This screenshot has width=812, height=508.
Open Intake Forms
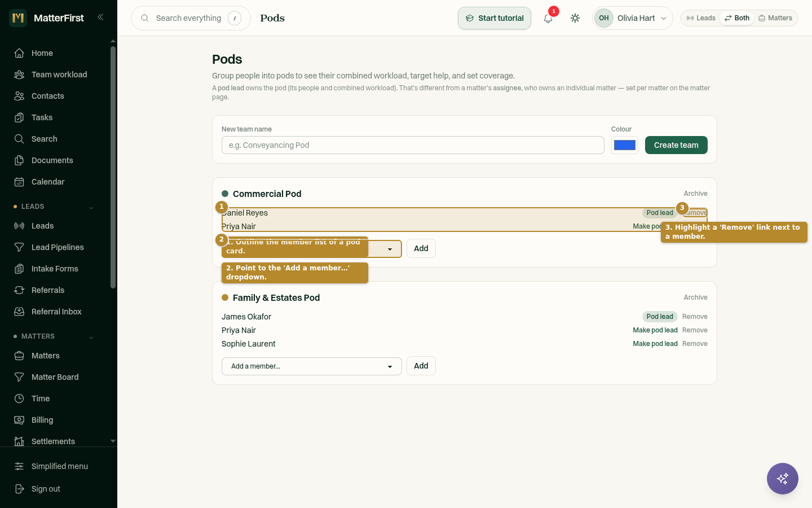click(54, 269)
